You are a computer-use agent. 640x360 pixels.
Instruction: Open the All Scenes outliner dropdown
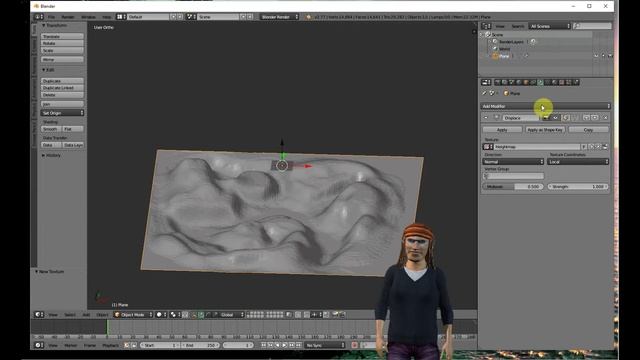[549, 26]
